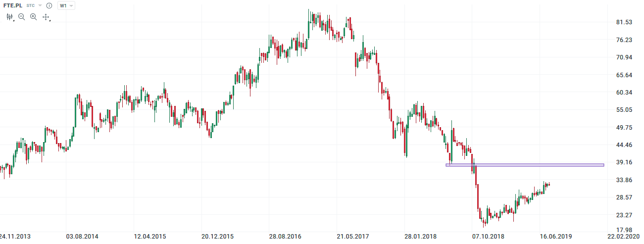Viewport: 644px width, 244px height.
Task: Click the 03.08.2014 date label
Action: click(x=83, y=237)
